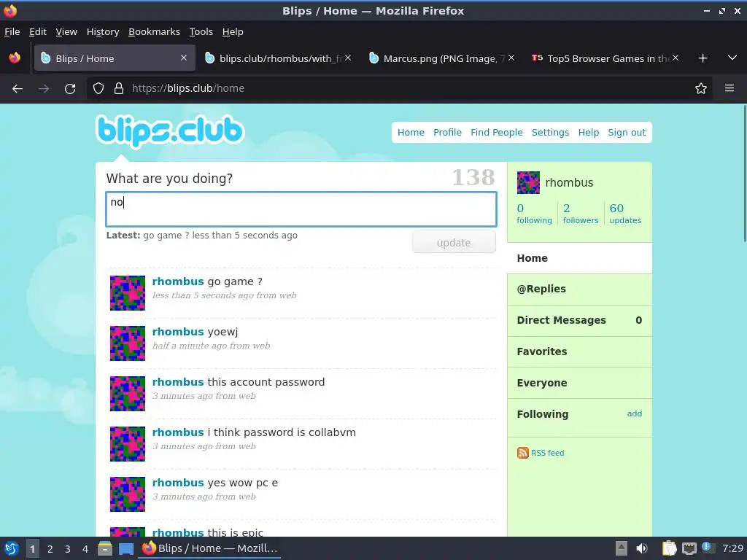
Task: Select @Replies in the sidebar
Action: click(579, 289)
